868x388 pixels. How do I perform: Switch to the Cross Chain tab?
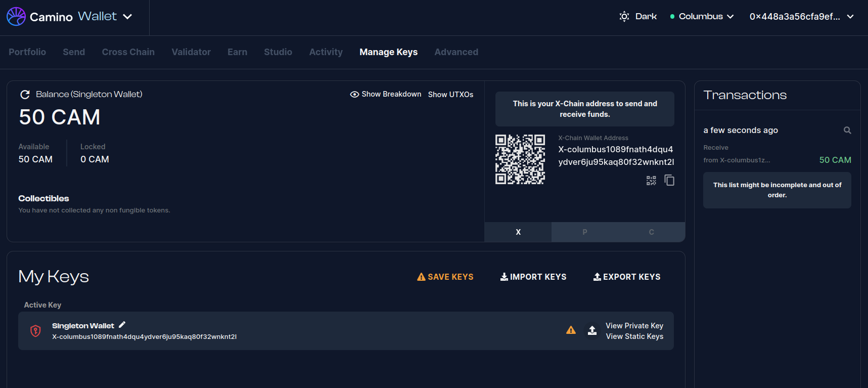coord(128,52)
